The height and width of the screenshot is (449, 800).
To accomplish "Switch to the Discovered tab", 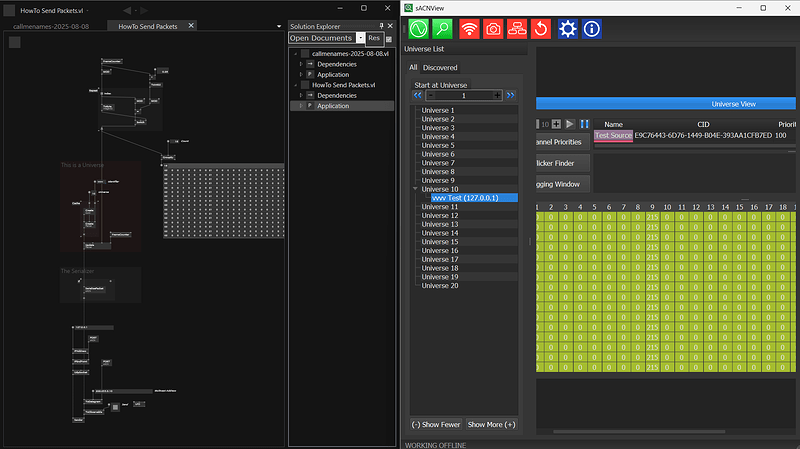I will coord(440,68).
